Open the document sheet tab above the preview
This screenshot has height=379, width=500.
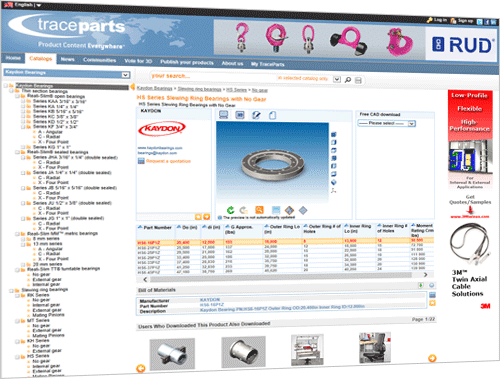[272, 115]
